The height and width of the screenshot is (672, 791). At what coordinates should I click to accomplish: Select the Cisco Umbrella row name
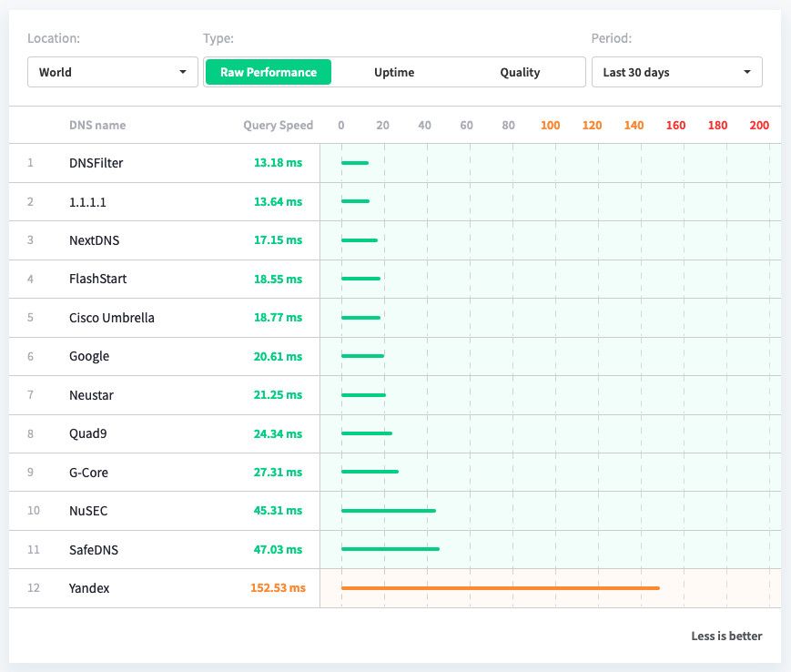click(x=111, y=317)
